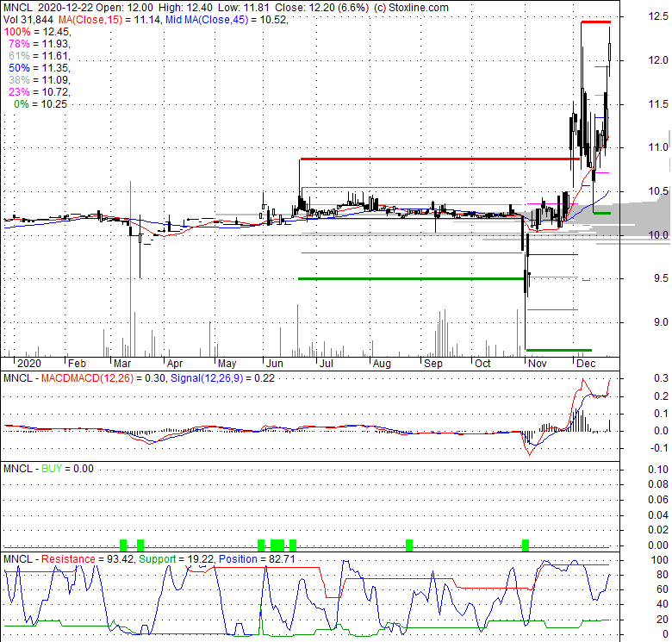Click the 12.5 price axis label
Screen dimensions: 672x642
pos(658,16)
